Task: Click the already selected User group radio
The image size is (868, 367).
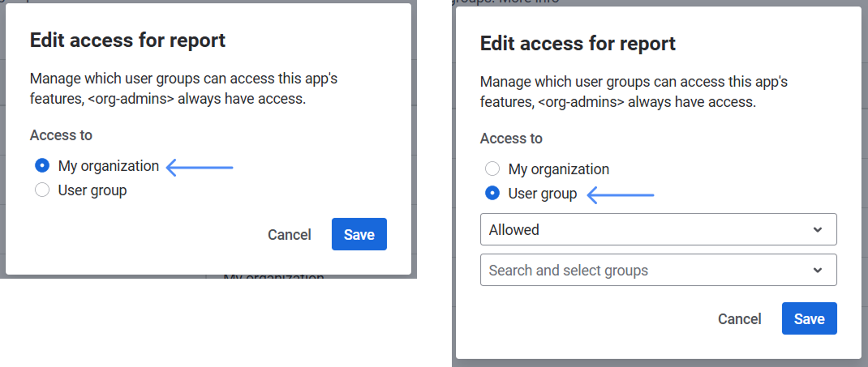Action: (492, 194)
